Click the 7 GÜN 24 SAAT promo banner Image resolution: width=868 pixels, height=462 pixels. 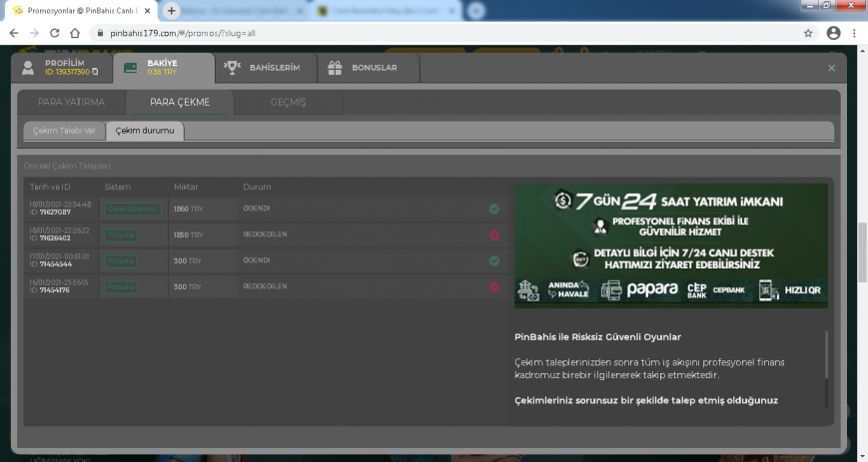click(x=671, y=245)
